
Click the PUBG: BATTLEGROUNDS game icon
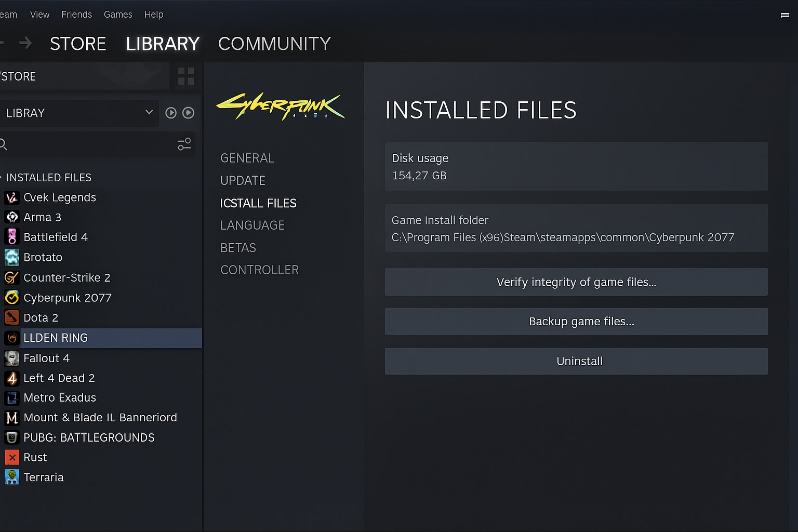pos(11,437)
